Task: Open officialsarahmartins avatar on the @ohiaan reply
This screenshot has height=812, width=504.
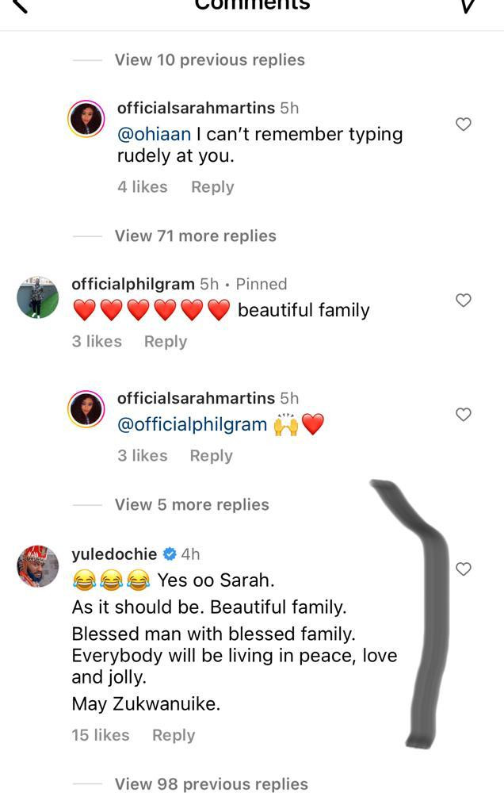Action: pos(86,121)
